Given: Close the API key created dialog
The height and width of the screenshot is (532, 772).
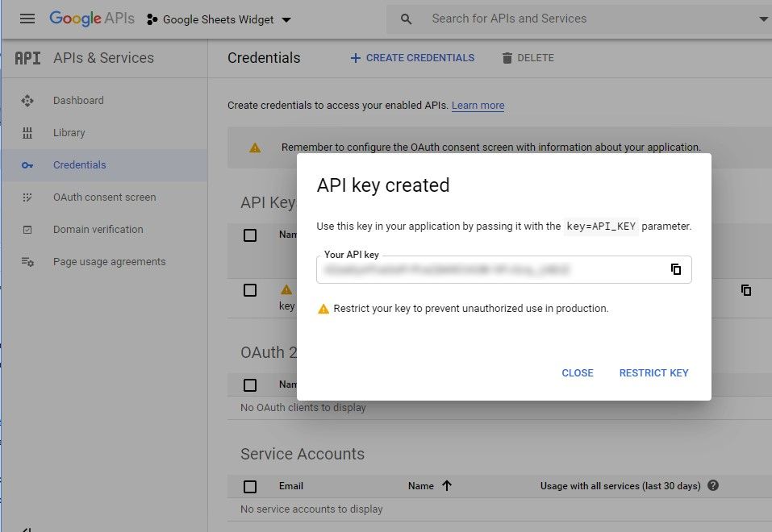Looking at the screenshot, I should 578,373.
